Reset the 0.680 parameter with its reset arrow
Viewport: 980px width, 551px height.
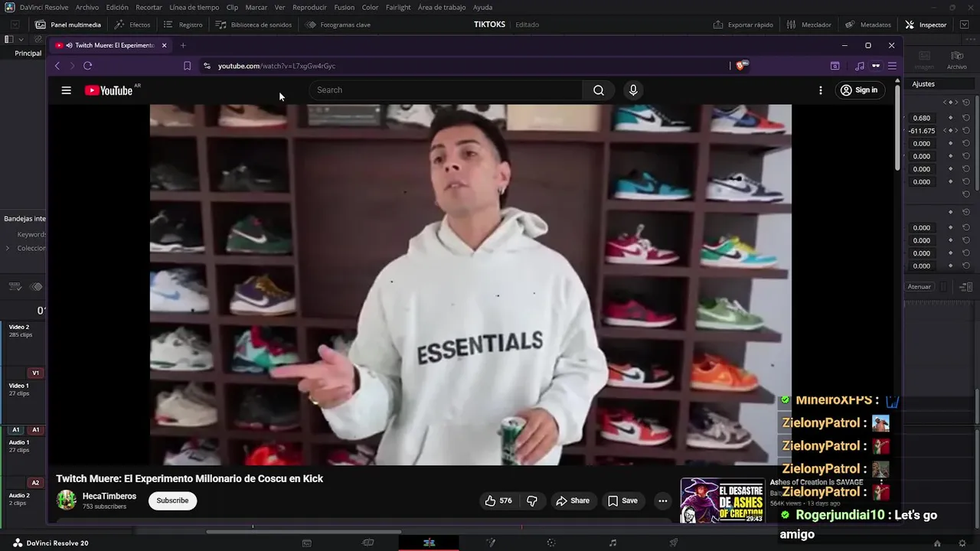click(x=966, y=118)
